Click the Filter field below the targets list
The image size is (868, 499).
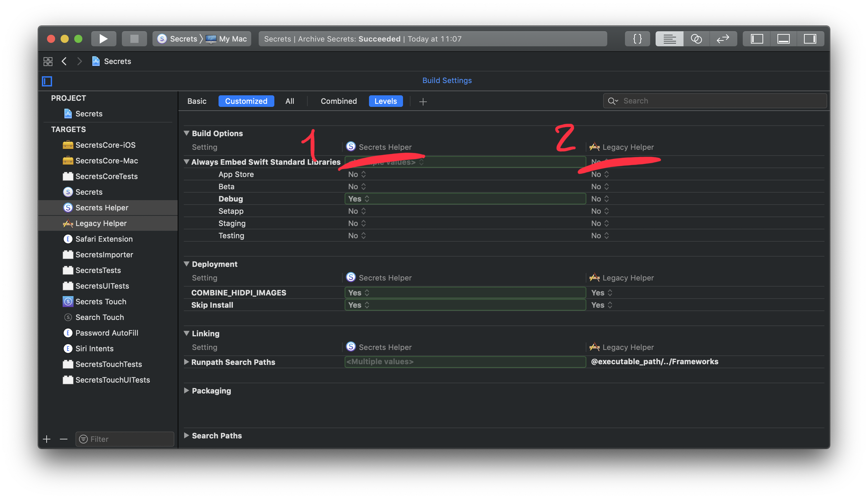coord(124,439)
